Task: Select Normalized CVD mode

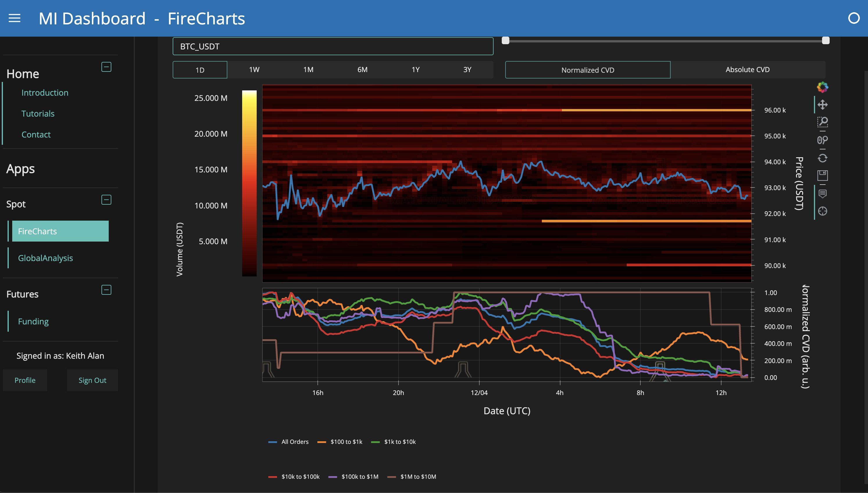Action: pos(587,69)
